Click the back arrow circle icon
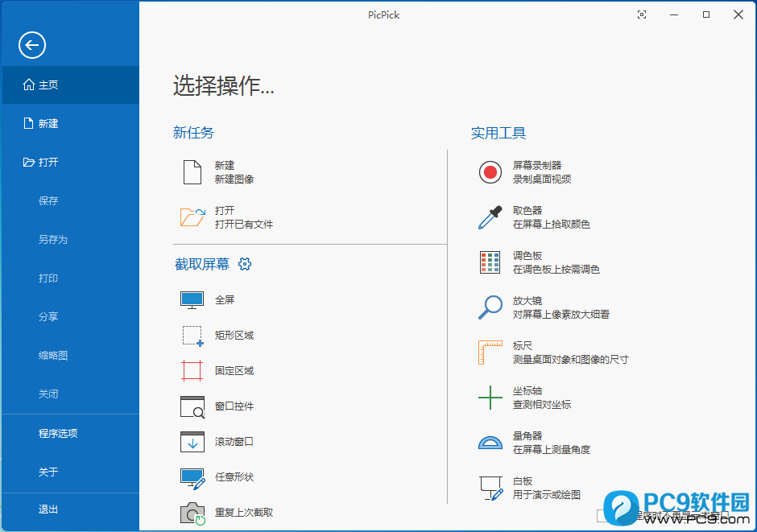Screen dimensions: 757x532 click(32, 45)
